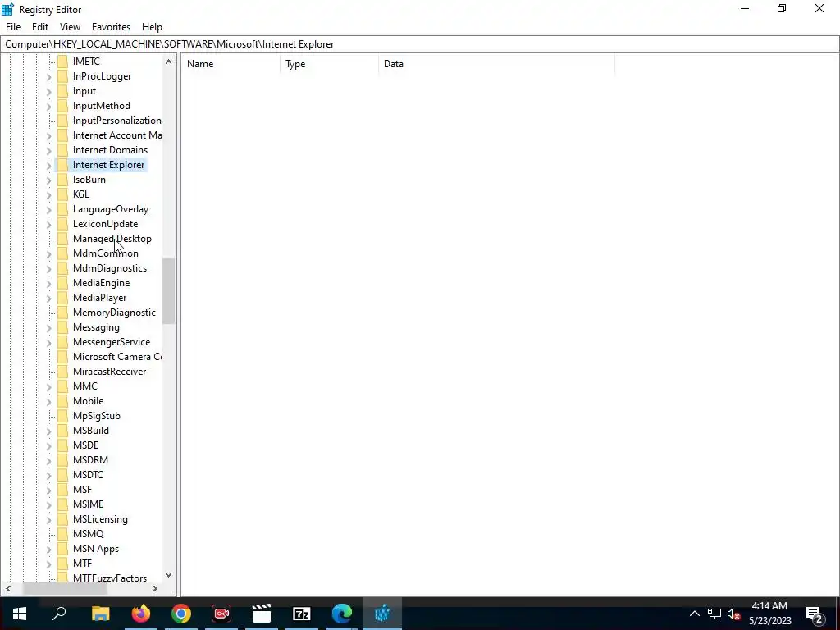The height and width of the screenshot is (630, 840).
Task: Open the screen recorder taskbar app
Action: click(221, 614)
